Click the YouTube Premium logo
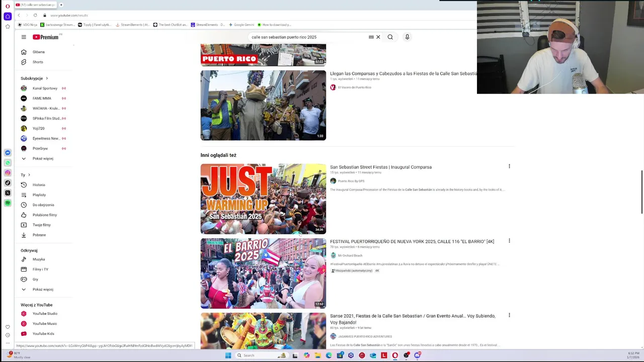The height and width of the screenshot is (362, 644). (46, 37)
